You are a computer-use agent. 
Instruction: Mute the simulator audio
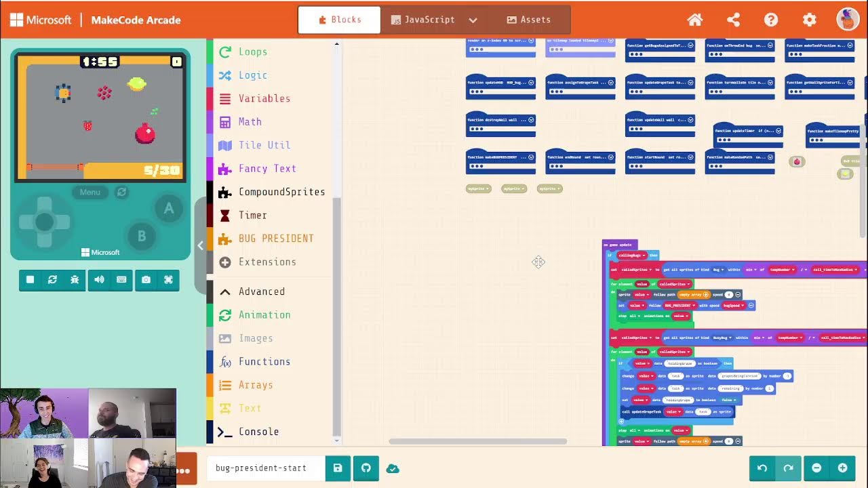click(x=99, y=279)
